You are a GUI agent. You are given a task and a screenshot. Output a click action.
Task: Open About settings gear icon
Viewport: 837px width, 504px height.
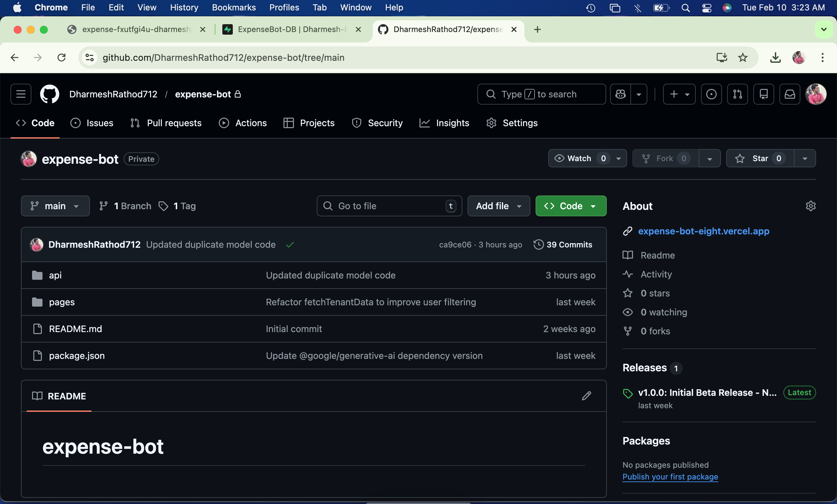coord(811,206)
